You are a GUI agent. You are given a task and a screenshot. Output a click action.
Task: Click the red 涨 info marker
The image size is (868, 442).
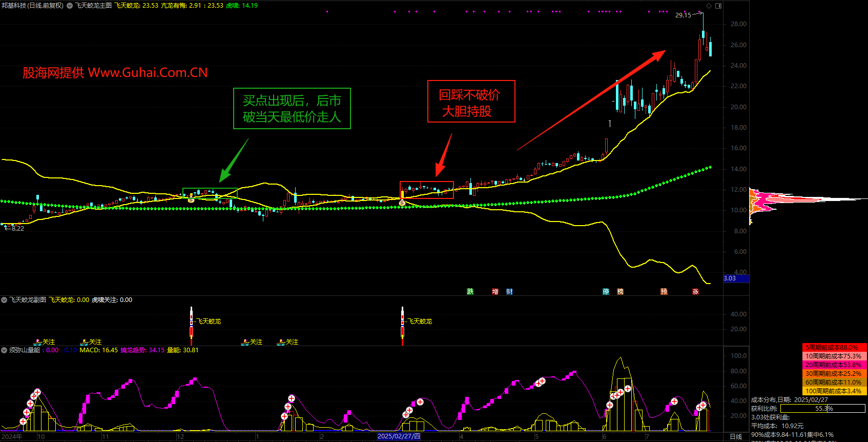click(x=695, y=291)
